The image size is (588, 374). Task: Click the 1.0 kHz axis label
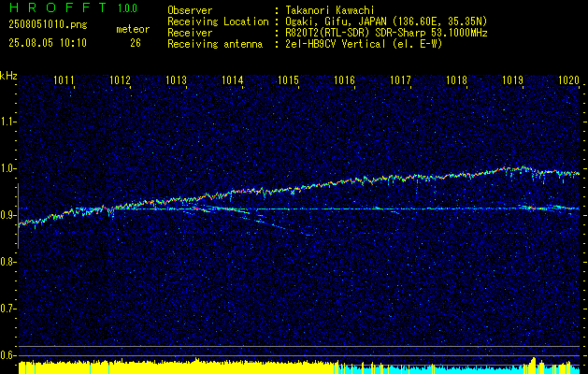tap(7, 168)
